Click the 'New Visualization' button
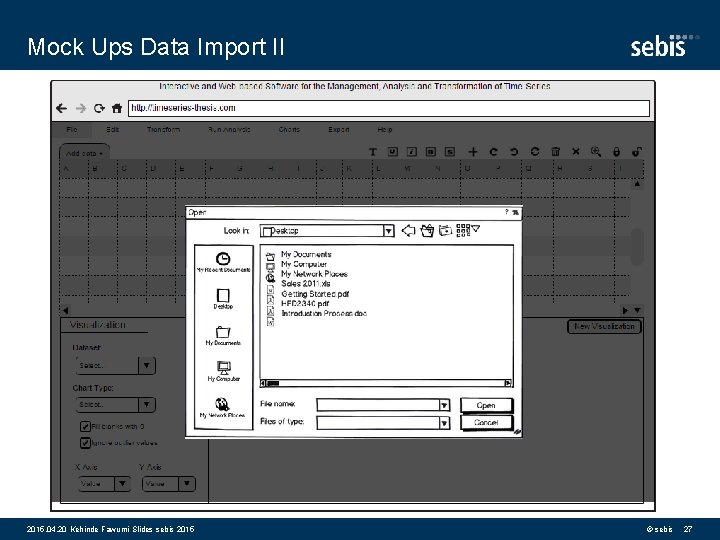This screenshot has width=720, height=540. coord(604,326)
